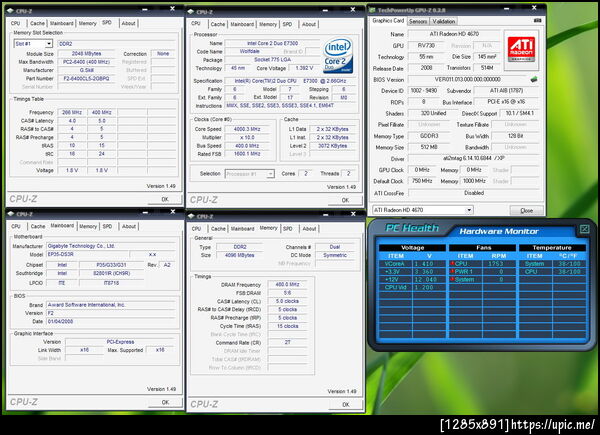Click the Rated FSB value 1600.1 MHz
The width and height of the screenshot is (600, 435).
(x=247, y=154)
